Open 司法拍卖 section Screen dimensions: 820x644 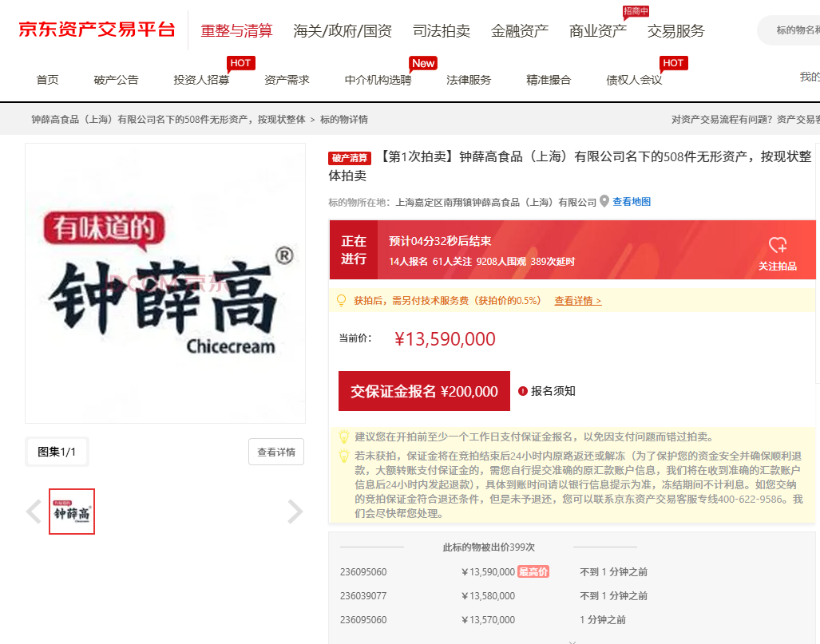442,31
